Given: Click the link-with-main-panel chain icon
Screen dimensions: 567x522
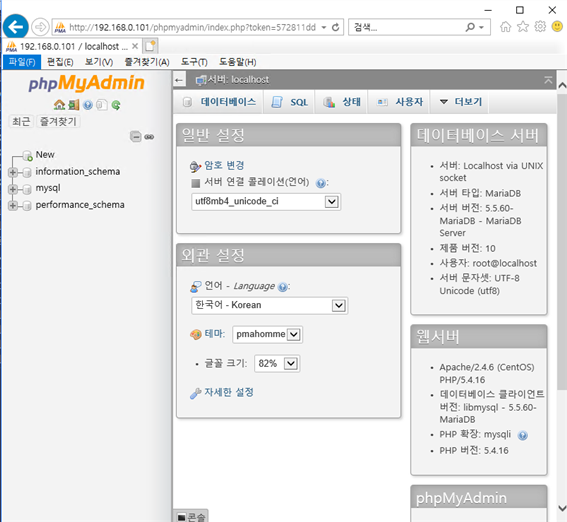Looking at the screenshot, I should pos(149,137).
